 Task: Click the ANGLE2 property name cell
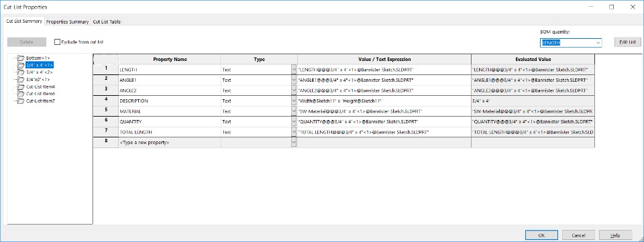(x=170, y=90)
